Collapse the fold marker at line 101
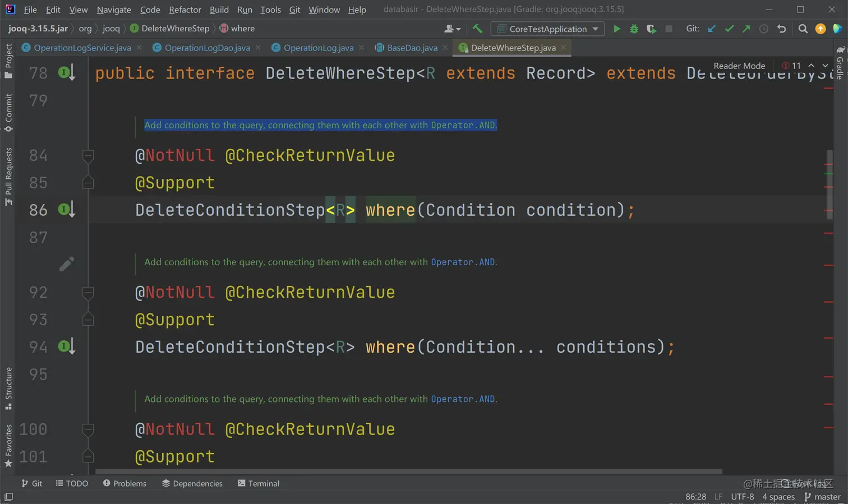 pyautogui.click(x=88, y=456)
